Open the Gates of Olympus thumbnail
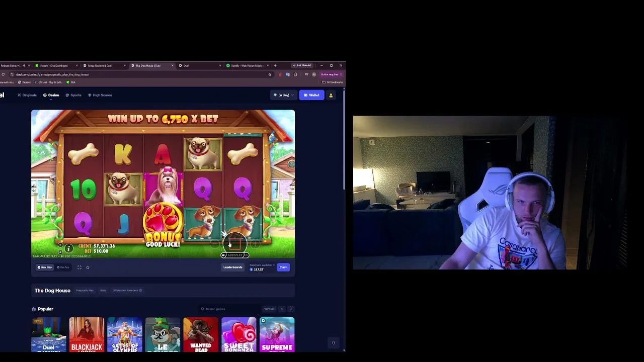This screenshot has width=644, height=362. click(125, 334)
